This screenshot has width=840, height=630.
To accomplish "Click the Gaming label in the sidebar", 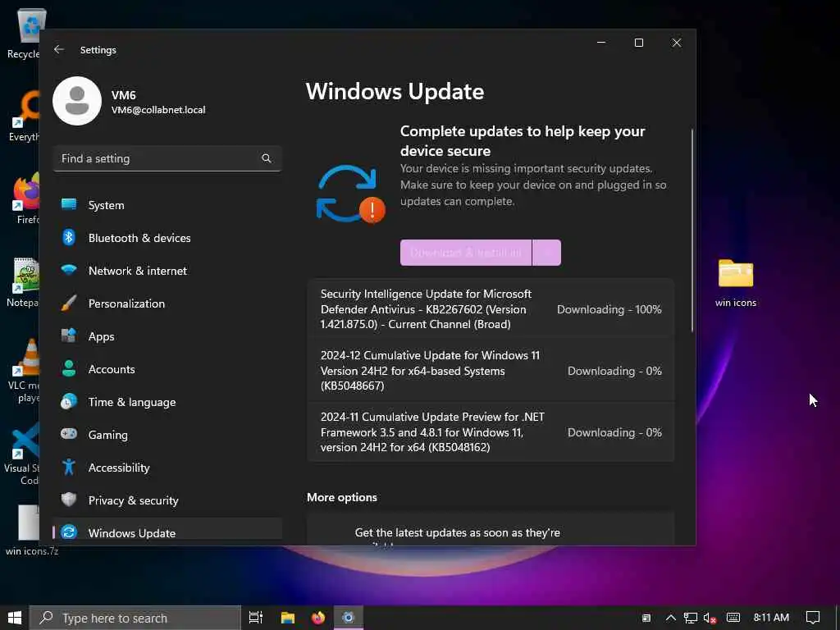I will coord(108,435).
